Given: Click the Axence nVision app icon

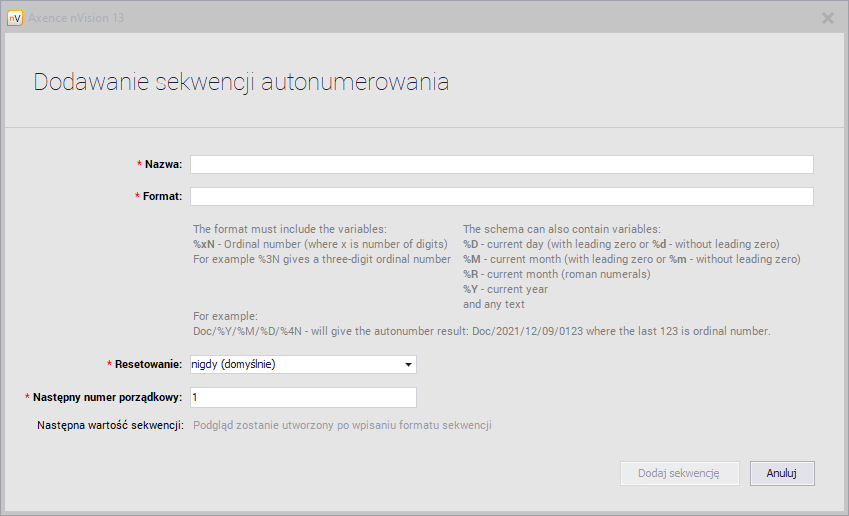Looking at the screenshot, I should [15, 18].
